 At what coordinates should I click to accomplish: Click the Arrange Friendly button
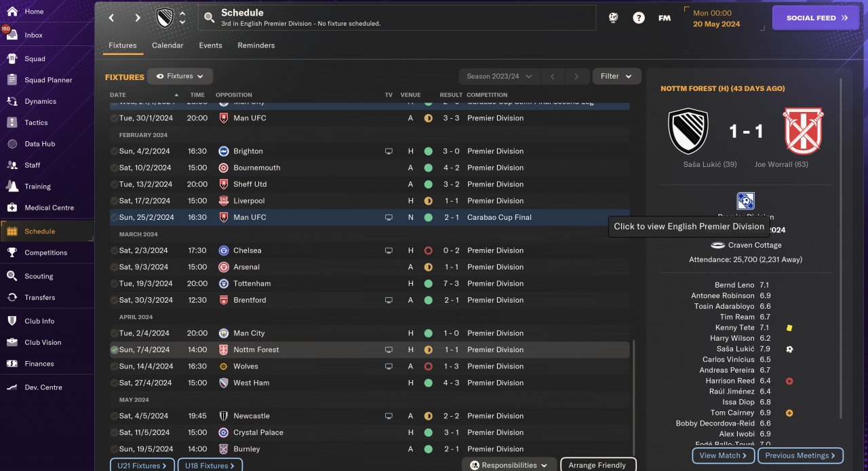[597, 466]
